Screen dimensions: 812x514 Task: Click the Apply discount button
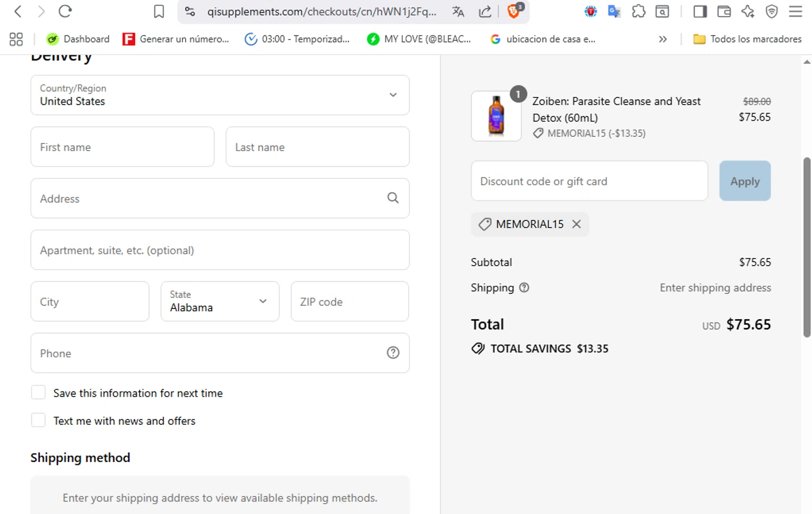click(x=745, y=181)
